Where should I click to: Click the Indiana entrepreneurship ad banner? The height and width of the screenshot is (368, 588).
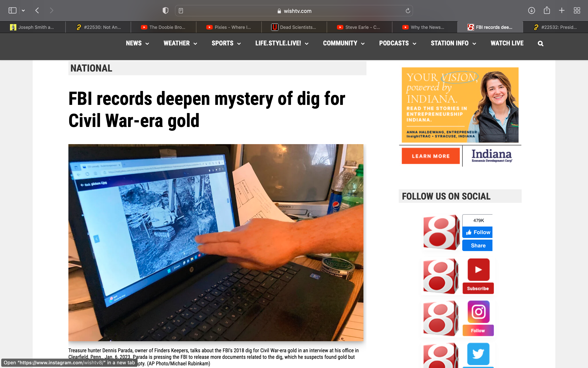click(x=460, y=105)
